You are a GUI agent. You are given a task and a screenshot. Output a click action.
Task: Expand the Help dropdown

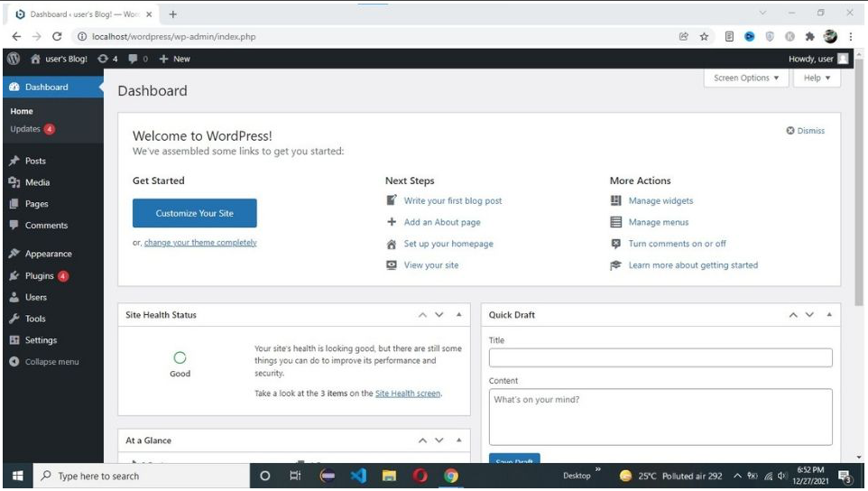[x=817, y=78]
